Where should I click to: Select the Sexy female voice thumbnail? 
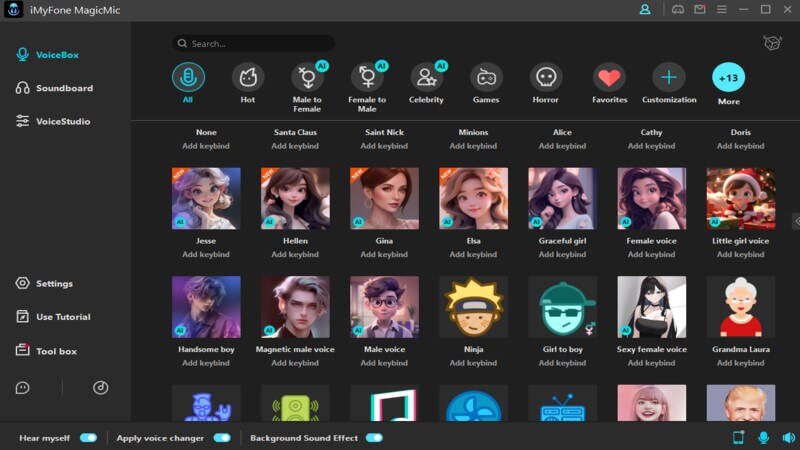click(652, 307)
